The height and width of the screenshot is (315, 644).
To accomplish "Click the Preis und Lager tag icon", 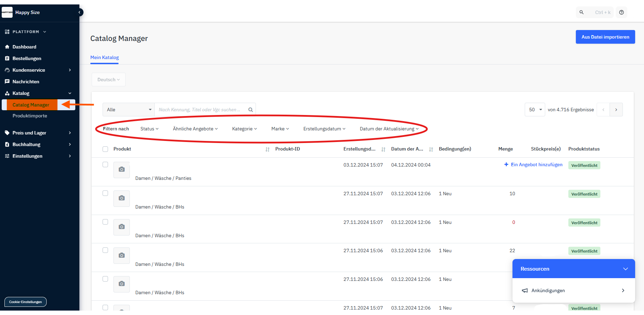I will (7, 133).
